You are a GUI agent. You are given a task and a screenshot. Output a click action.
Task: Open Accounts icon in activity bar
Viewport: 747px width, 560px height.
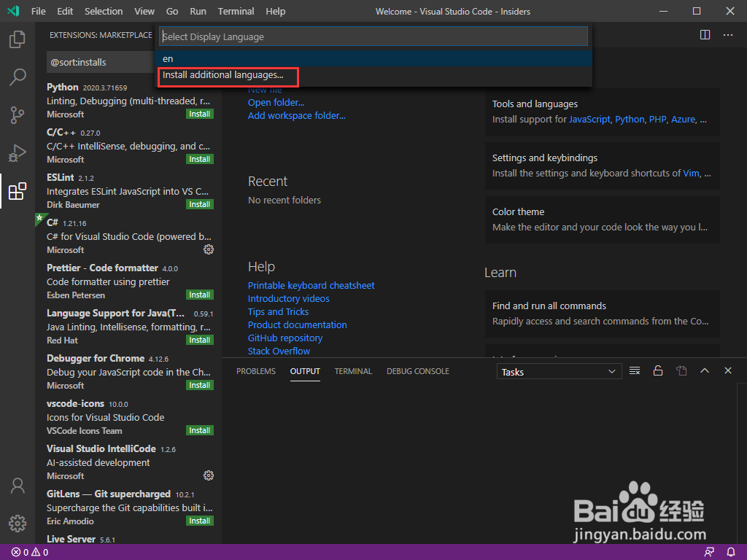click(18, 486)
